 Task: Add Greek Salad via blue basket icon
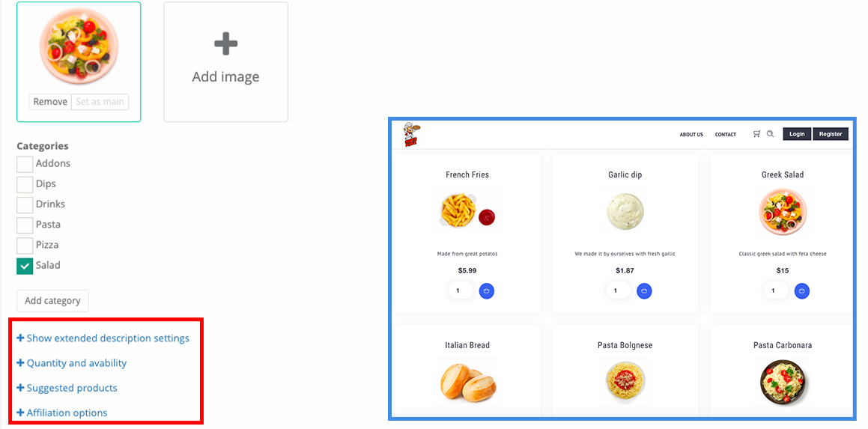(x=802, y=290)
